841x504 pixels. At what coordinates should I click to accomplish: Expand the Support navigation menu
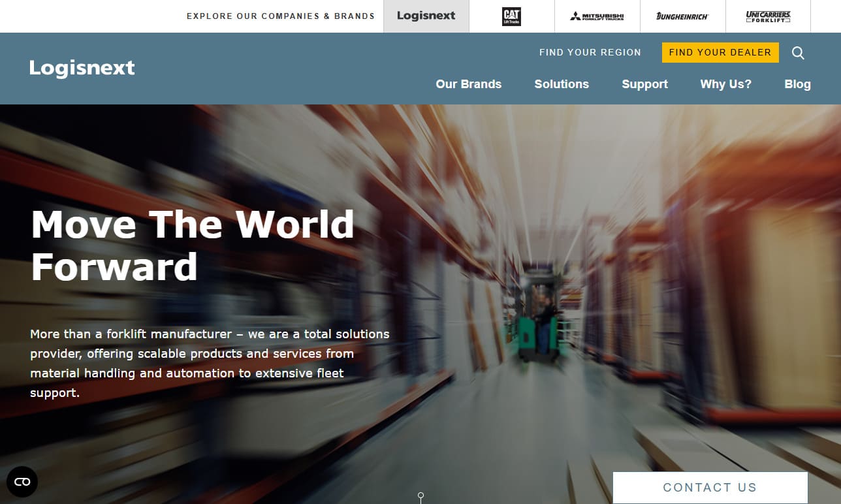(644, 84)
